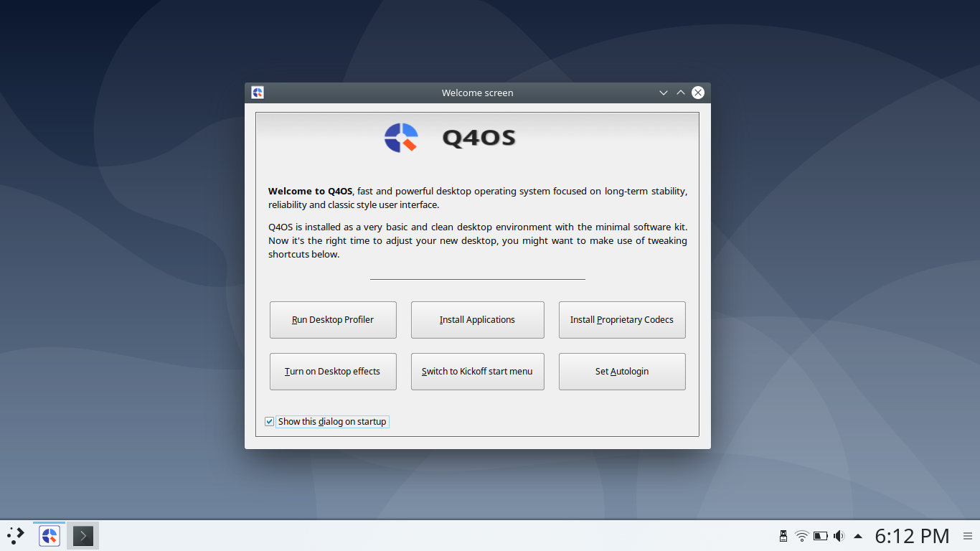This screenshot has width=980, height=551.
Task: Minimize the Welcome screen window
Action: click(664, 93)
